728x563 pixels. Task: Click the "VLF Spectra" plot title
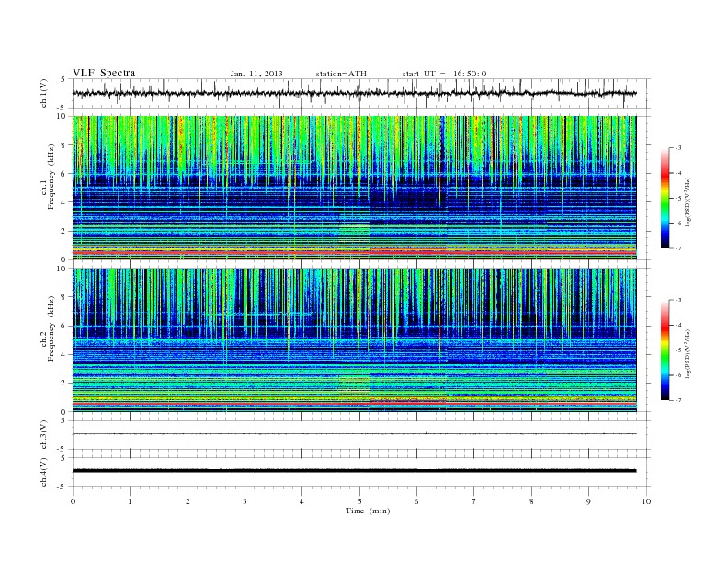pyautogui.click(x=104, y=73)
